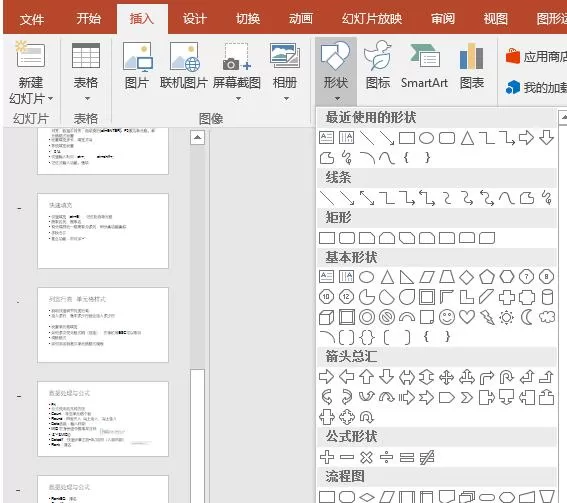567x503 pixels.
Task: Open the 审阅 ribbon tab
Action: (x=443, y=18)
